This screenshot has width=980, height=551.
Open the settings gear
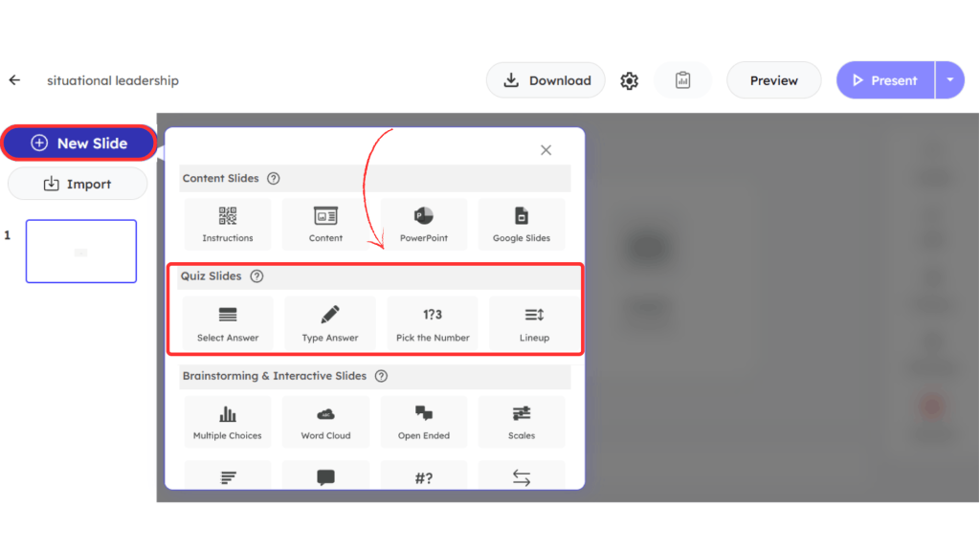coord(629,81)
